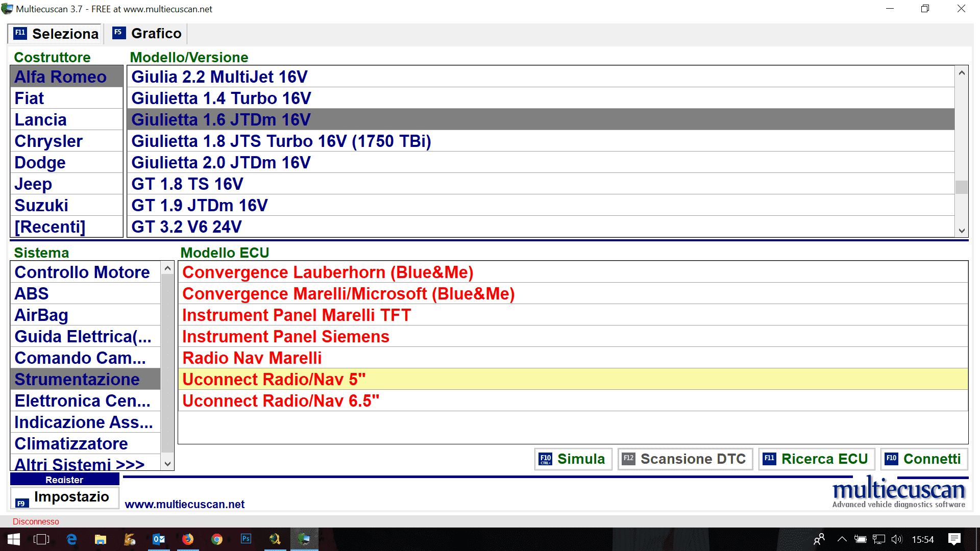The width and height of the screenshot is (980, 551).
Task: Pick Dodge from the manufacturer list
Action: click(x=66, y=162)
